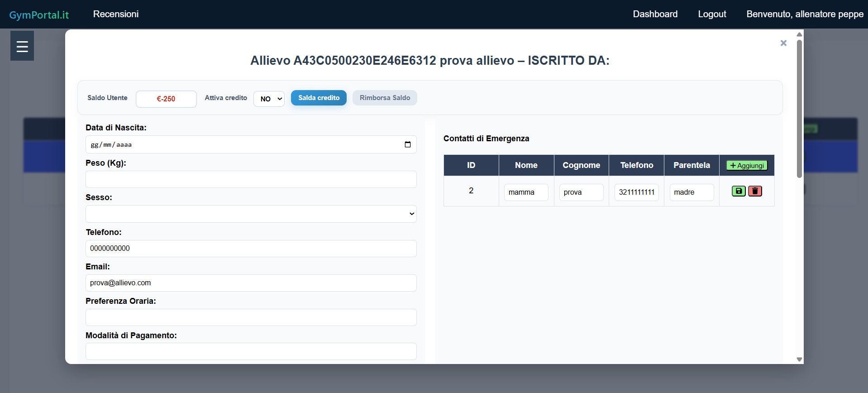This screenshot has width=868, height=393.
Task: Add a new emergency contact with Aggiungi
Action: point(747,166)
